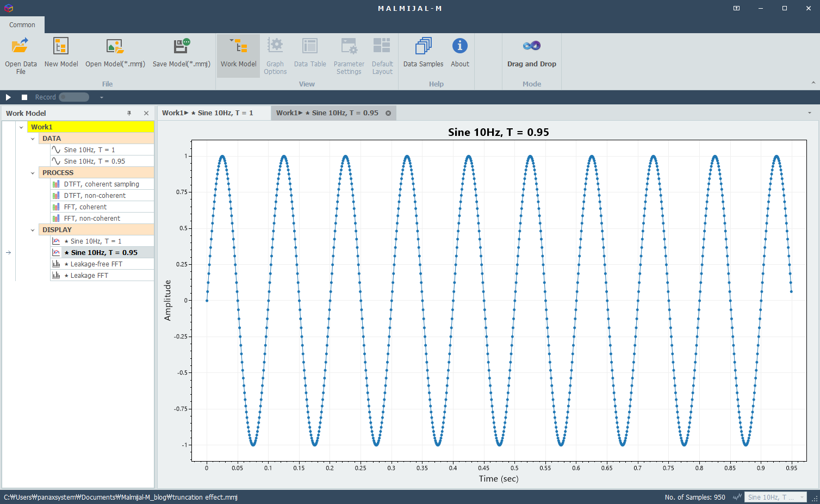
Task: Switch to Work1 Sine 10Hz, T = 1 tab
Action: tap(213, 113)
